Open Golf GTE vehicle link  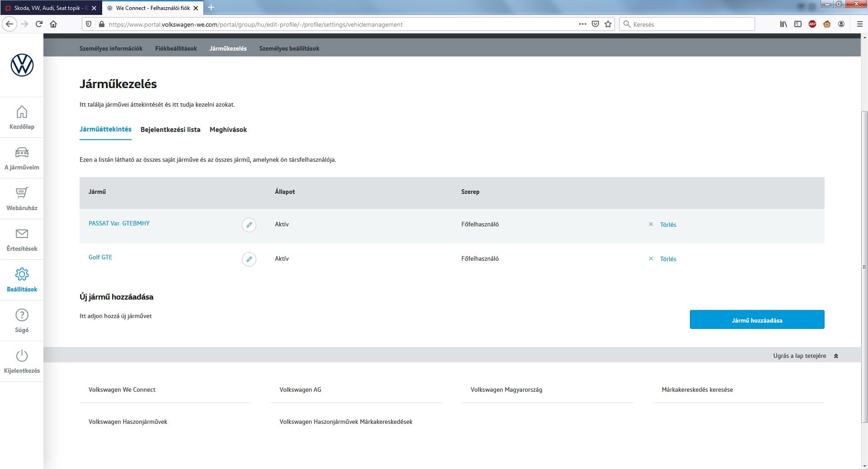coord(100,257)
